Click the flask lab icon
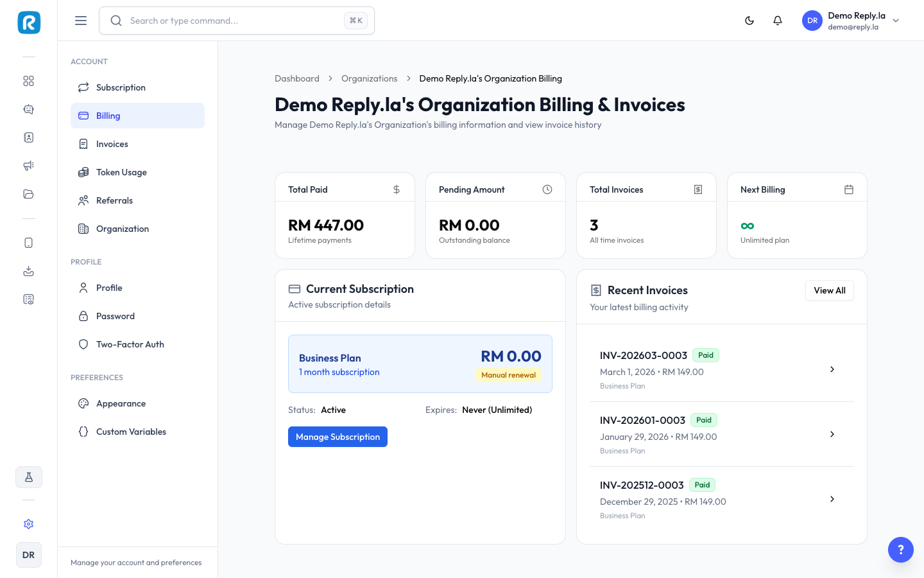Viewport: 924px width, 578px height. click(x=29, y=477)
